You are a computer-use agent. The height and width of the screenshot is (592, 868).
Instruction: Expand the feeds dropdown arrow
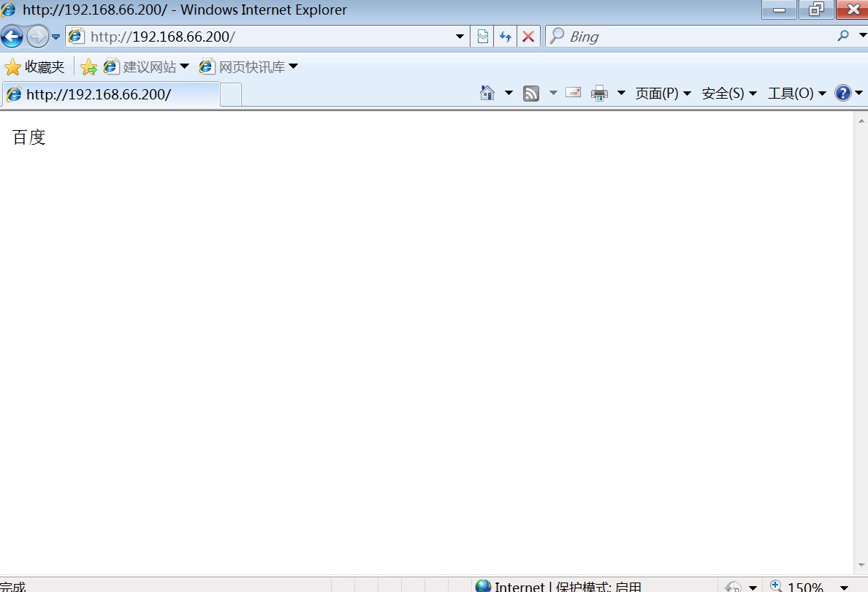point(553,93)
